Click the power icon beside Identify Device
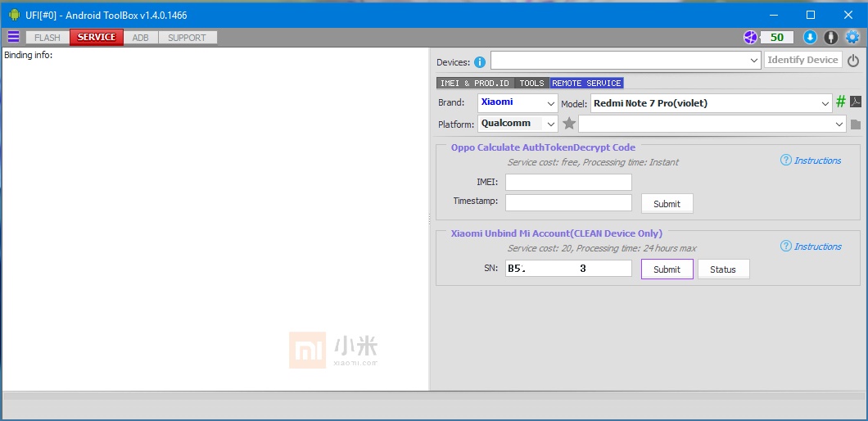 (x=853, y=61)
